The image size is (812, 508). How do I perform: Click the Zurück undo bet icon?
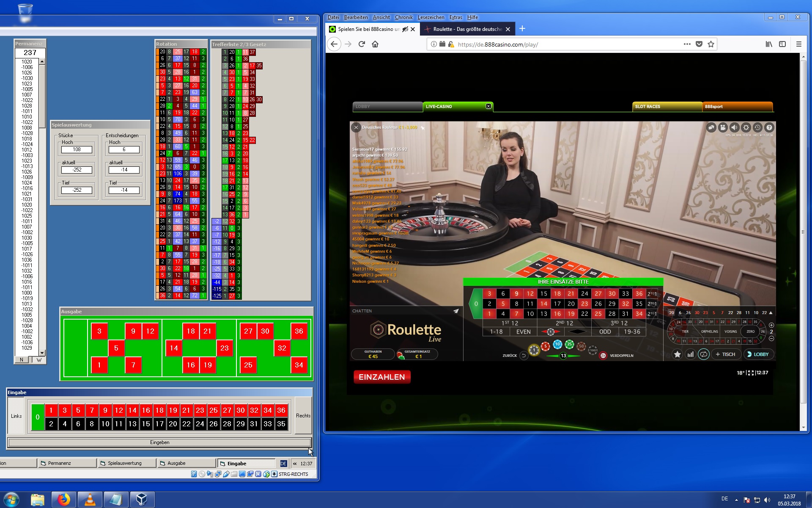point(524,356)
